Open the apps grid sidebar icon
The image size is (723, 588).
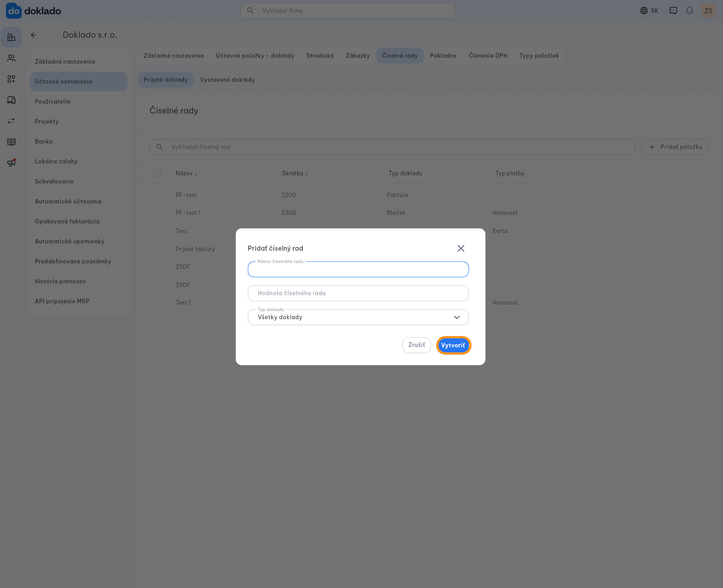(11, 79)
